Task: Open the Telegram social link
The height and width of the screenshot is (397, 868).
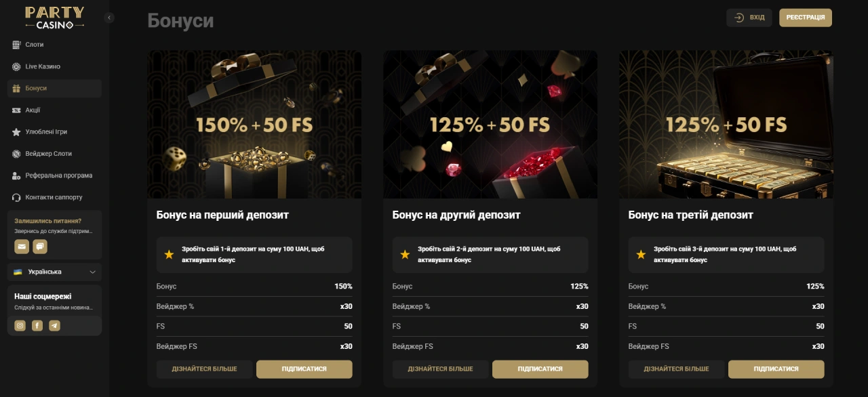Action: click(x=54, y=325)
